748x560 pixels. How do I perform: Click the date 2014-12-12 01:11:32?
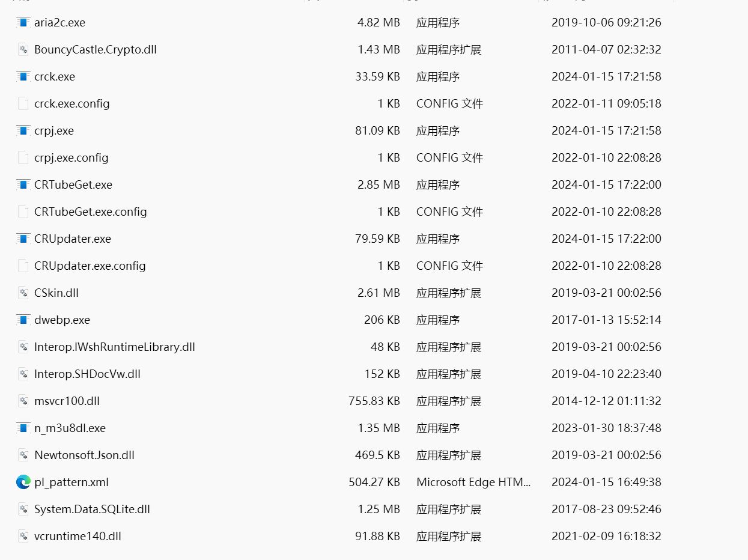click(x=606, y=401)
